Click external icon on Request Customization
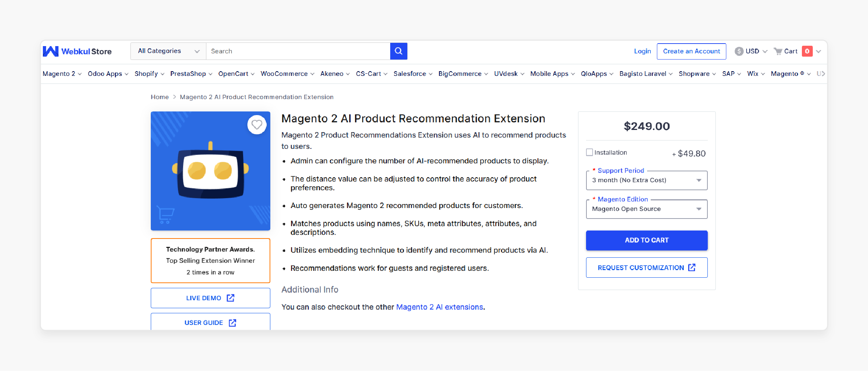Image resolution: width=868 pixels, height=371 pixels. (692, 268)
